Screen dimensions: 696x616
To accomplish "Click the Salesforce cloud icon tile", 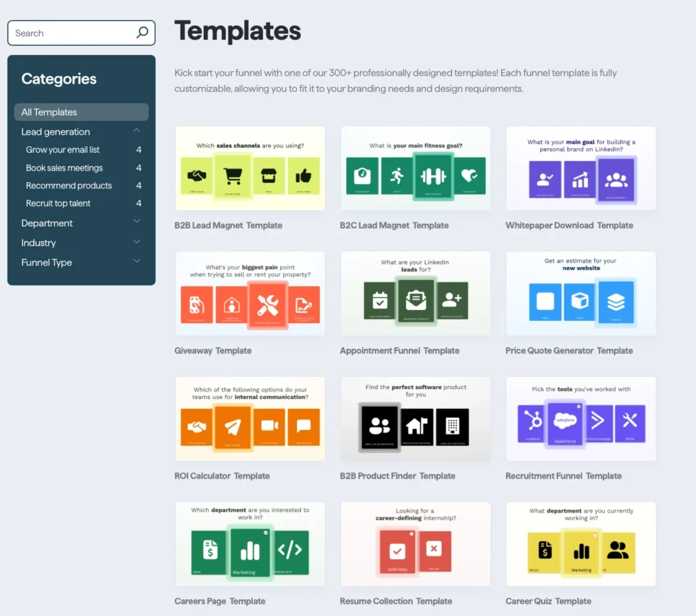I will click(565, 424).
